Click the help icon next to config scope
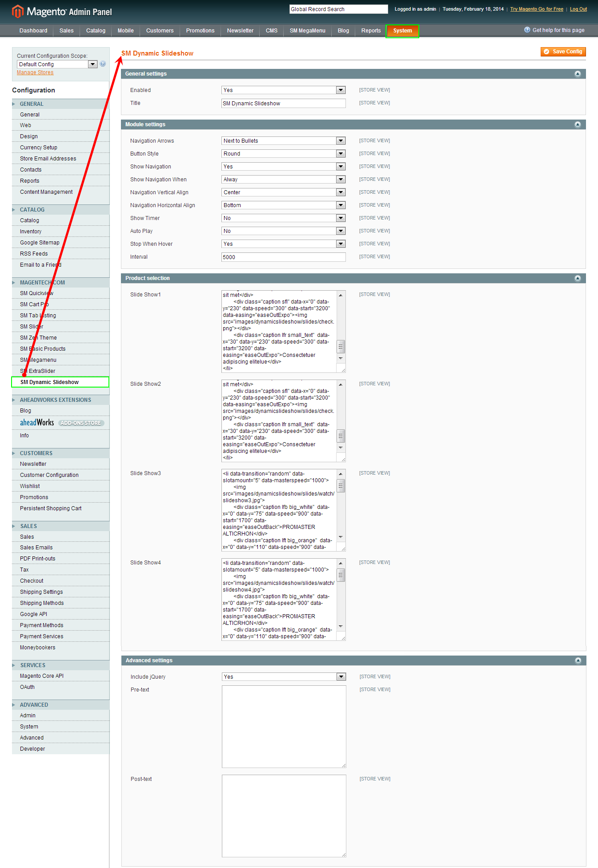The height and width of the screenshot is (868, 598). pos(103,64)
